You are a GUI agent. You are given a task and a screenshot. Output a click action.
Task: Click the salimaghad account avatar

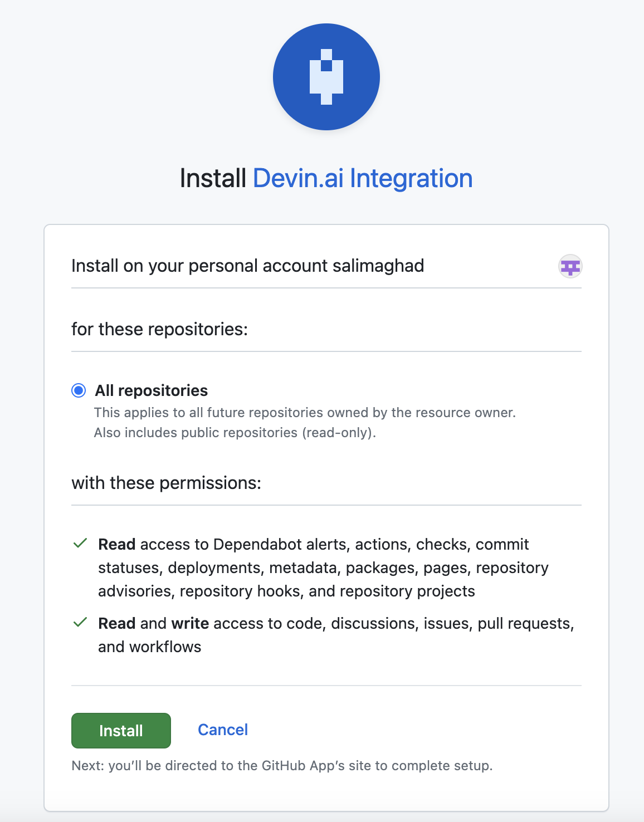pyautogui.click(x=570, y=266)
